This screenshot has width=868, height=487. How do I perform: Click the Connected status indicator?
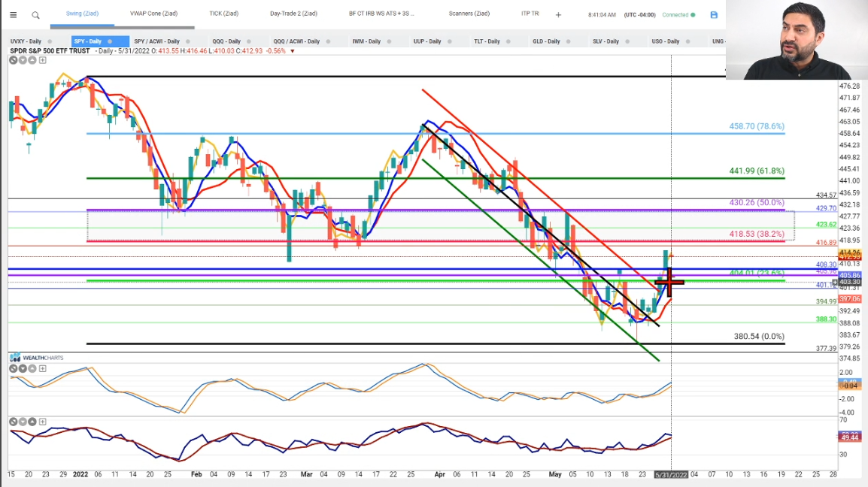click(x=678, y=15)
